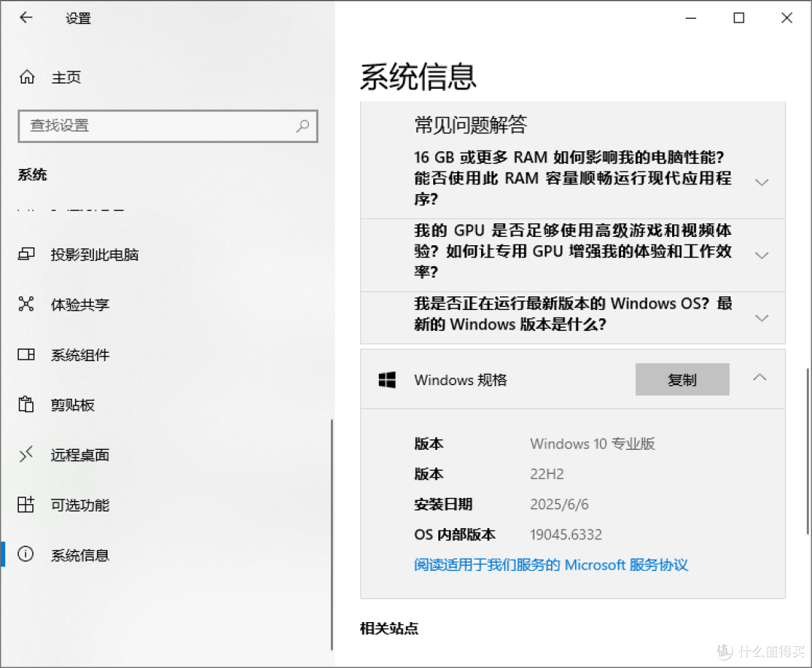Screen dimensions: 812x668
Task: Click the 可选功能 grid-plus icon
Action: point(26,504)
